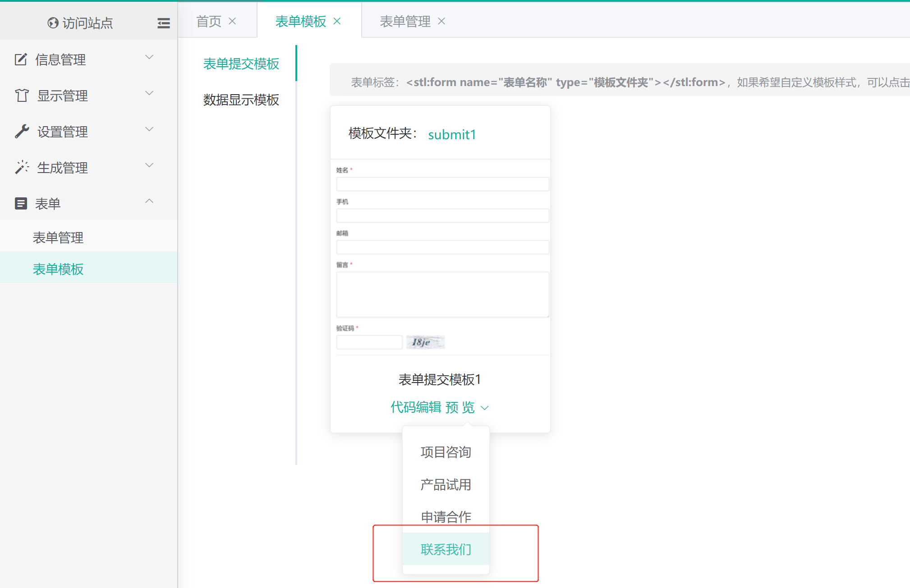
Task: Click the 设置管理 wrench icon
Action: tap(22, 131)
